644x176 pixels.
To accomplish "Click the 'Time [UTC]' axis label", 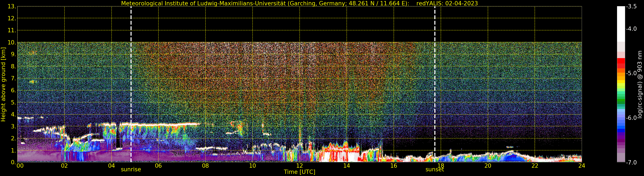I will point(299,172).
